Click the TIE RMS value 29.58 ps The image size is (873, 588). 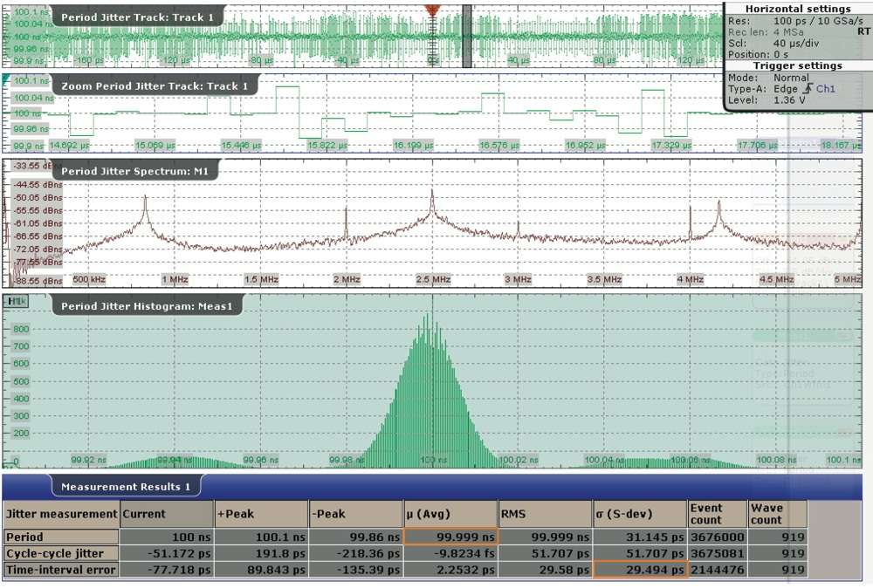click(x=545, y=570)
